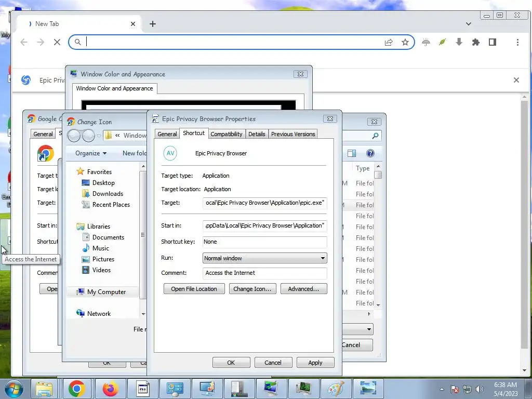532x399 pixels.
Task: Click the Shortcut key field showing None
Action: (264, 242)
